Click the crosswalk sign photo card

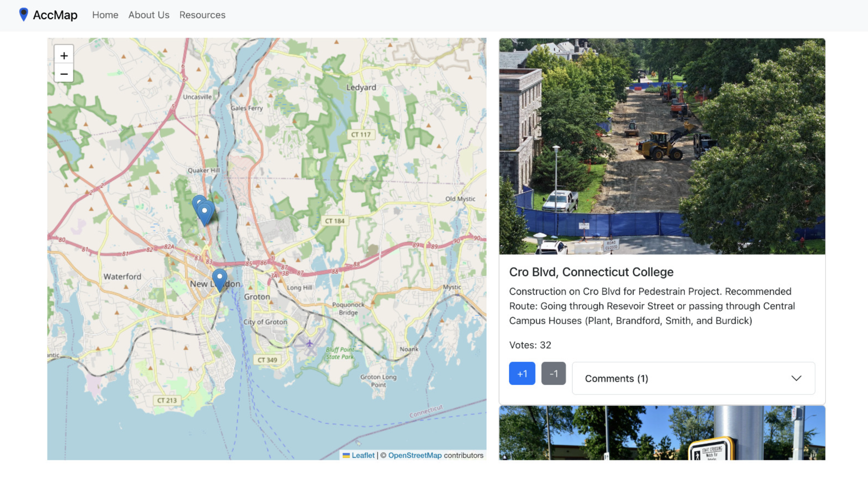click(662, 433)
